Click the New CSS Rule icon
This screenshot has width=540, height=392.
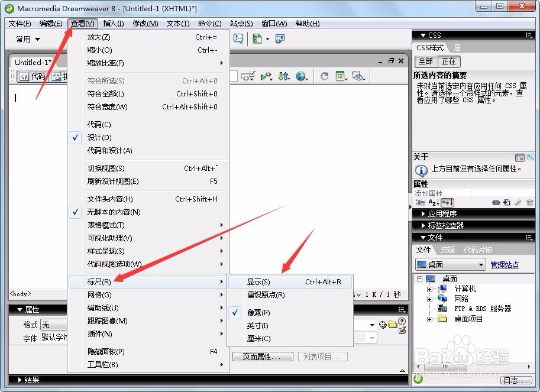click(507, 203)
